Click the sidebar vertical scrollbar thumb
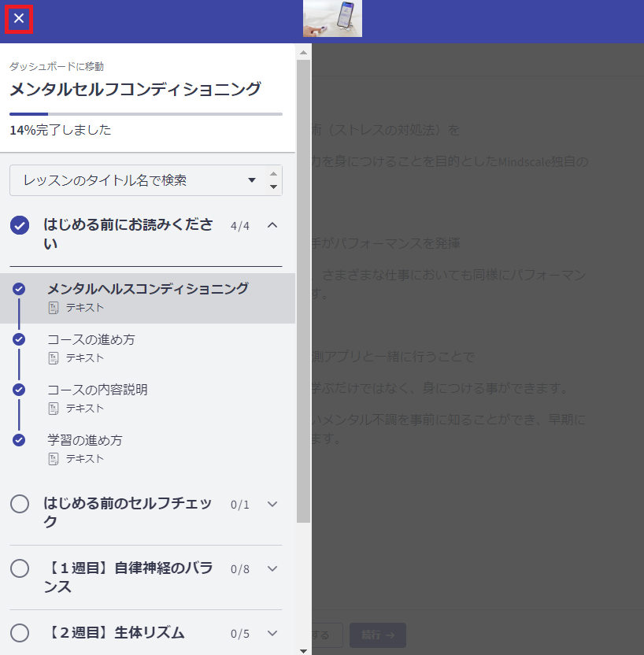The image size is (644, 655). point(304,291)
